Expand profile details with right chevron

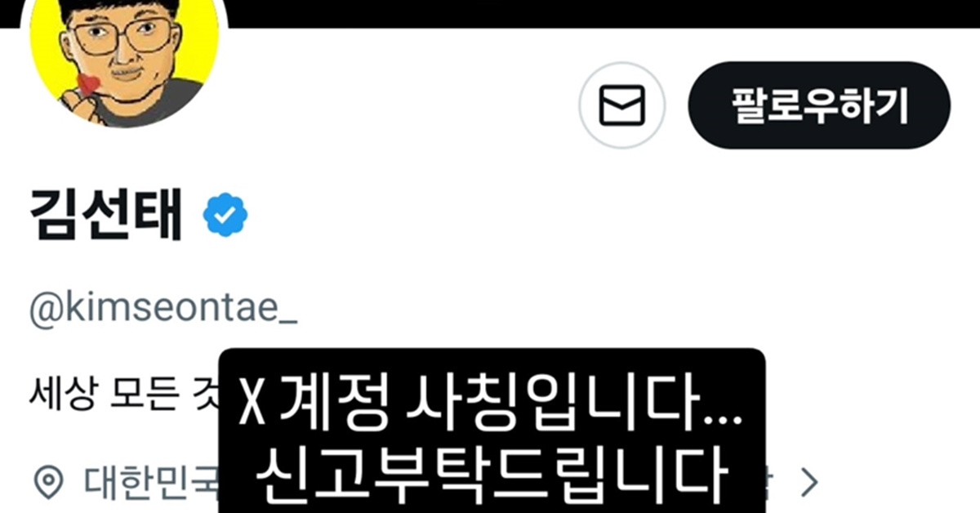808,484
